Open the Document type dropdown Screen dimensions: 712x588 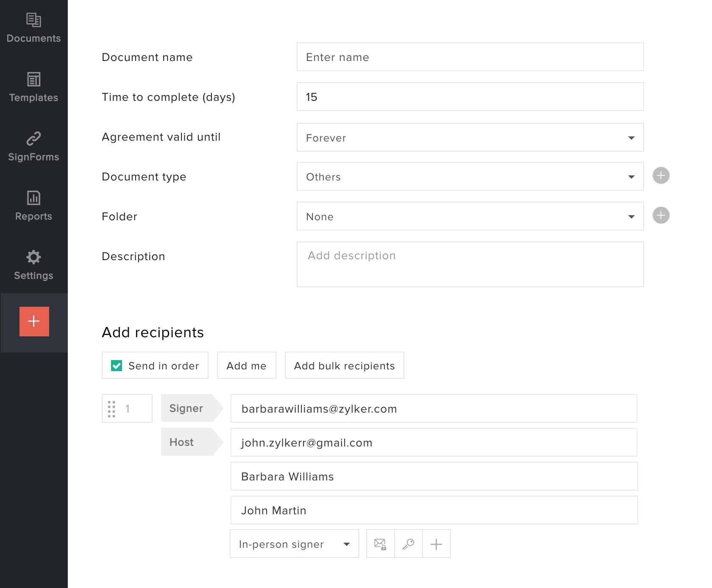470,177
